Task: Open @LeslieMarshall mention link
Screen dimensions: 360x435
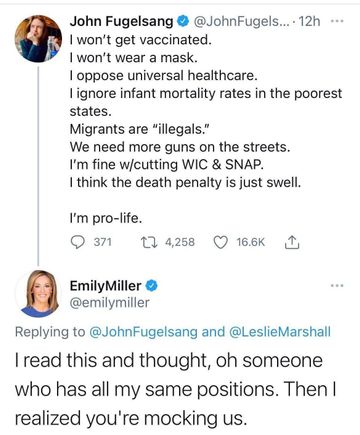Action: [280, 332]
